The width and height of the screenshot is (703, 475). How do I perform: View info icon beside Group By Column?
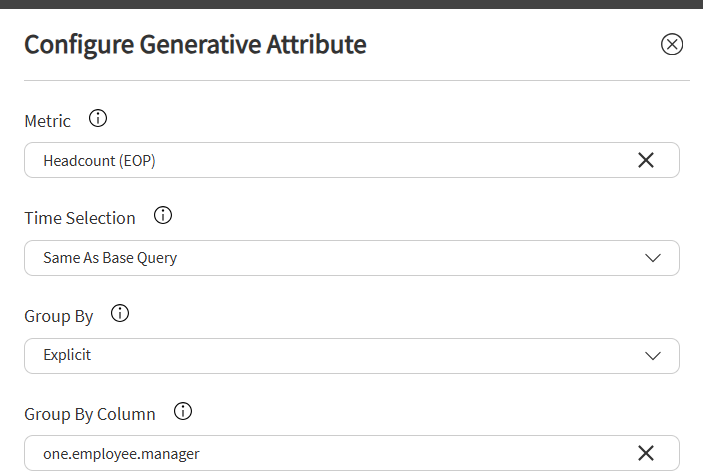pos(182,411)
